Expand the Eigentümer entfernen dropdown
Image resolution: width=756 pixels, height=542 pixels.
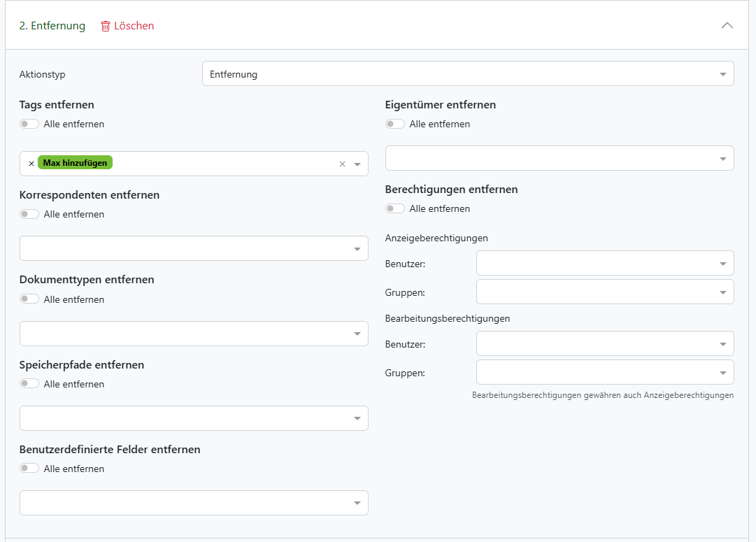(x=559, y=158)
